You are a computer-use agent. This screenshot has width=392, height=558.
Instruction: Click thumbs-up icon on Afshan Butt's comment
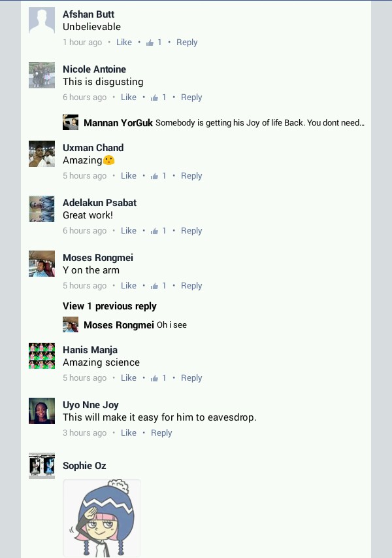pos(150,43)
